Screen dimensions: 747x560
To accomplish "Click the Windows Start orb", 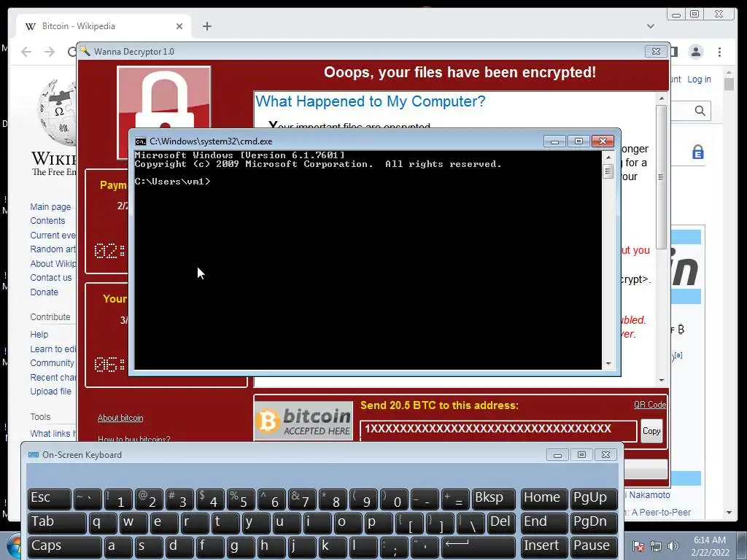I will (13, 546).
